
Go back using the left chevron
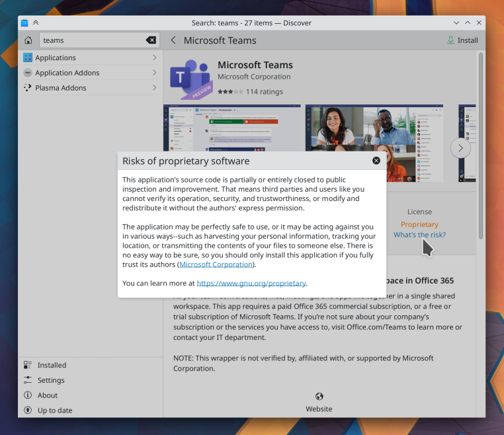point(173,40)
